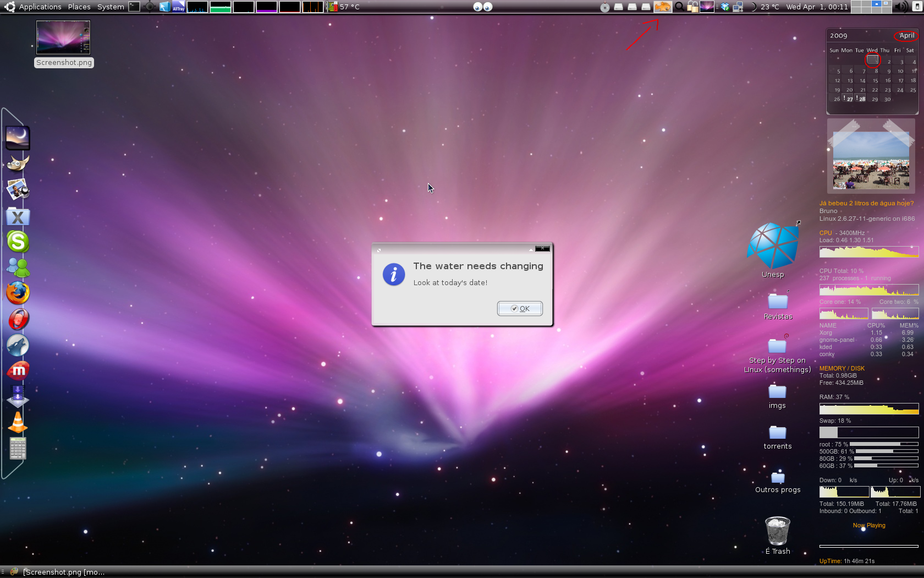
Task: Open the terminal launcher in top panel
Action: [x=134, y=7]
